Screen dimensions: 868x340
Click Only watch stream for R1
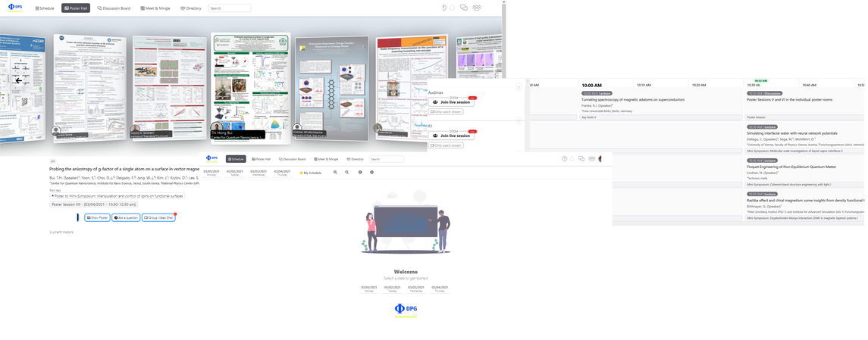coord(447,145)
